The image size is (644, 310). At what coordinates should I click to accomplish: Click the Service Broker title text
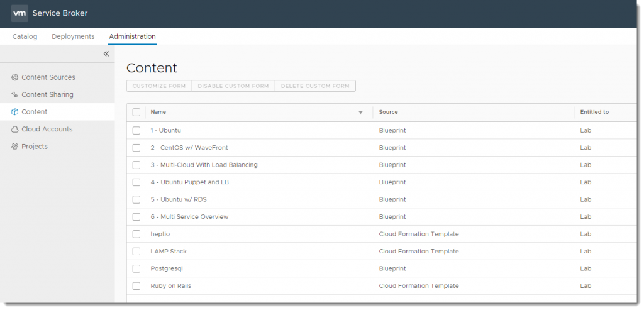pos(60,13)
